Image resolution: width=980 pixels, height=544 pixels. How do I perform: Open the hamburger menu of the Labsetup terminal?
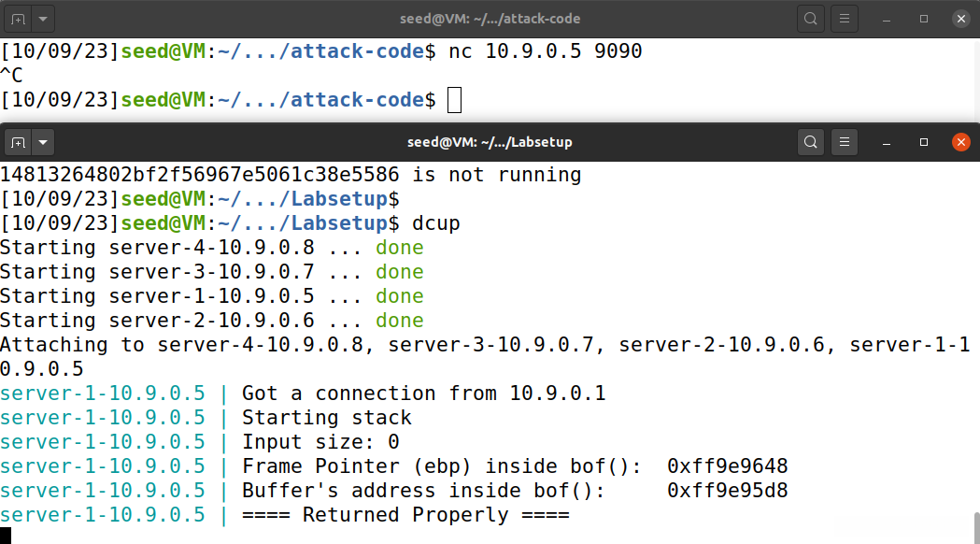pyautogui.click(x=845, y=142)
